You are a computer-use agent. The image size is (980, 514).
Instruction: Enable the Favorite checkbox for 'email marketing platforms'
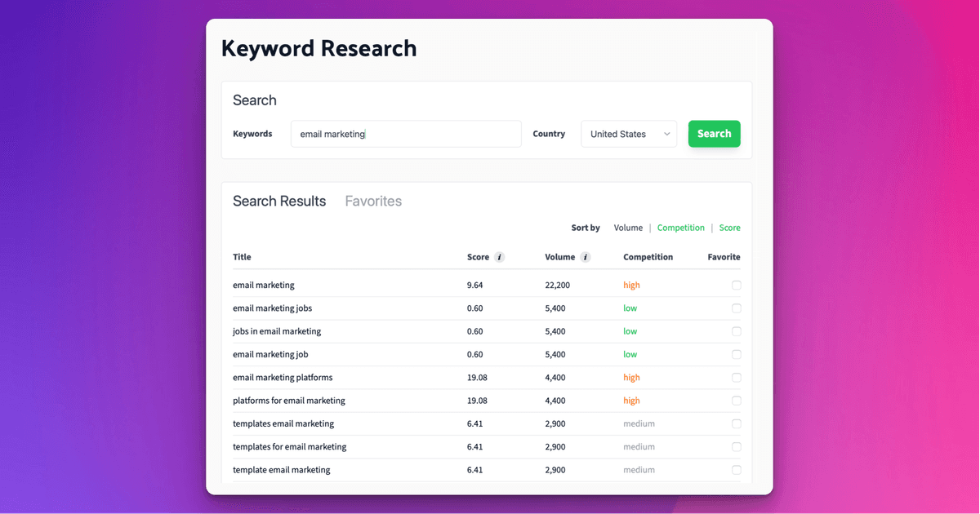[x=737, y=378]
